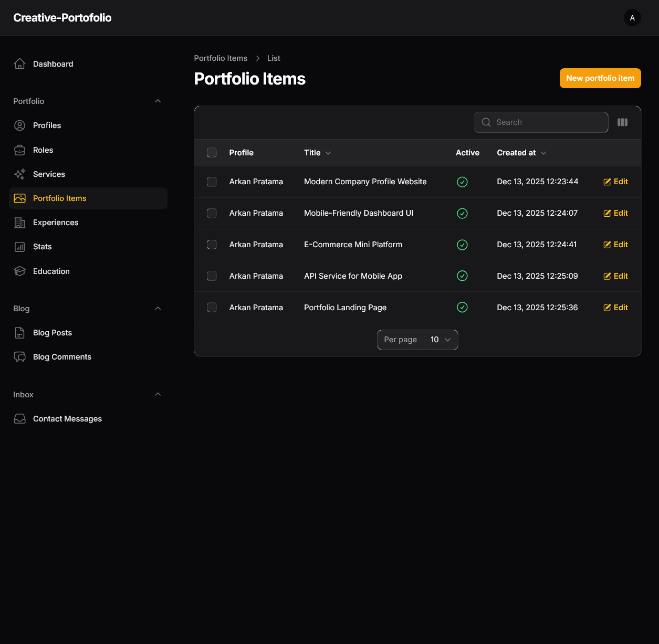This screenshot has width=659, height=644.
Task: Click the Experiences building icon
Action: 19,223
